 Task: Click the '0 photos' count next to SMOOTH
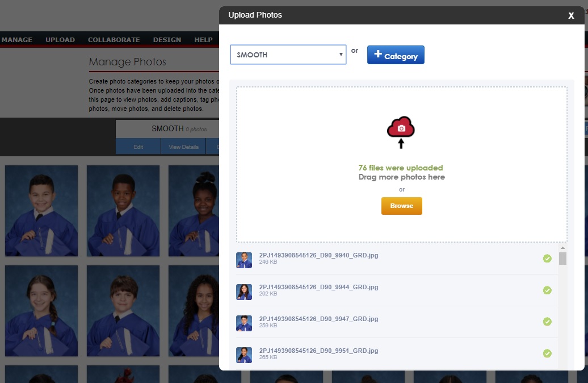coord(196,130)
